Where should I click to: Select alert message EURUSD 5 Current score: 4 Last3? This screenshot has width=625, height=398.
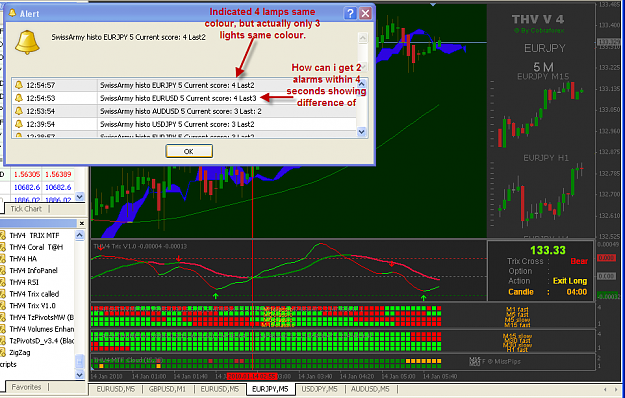(178, 98)
